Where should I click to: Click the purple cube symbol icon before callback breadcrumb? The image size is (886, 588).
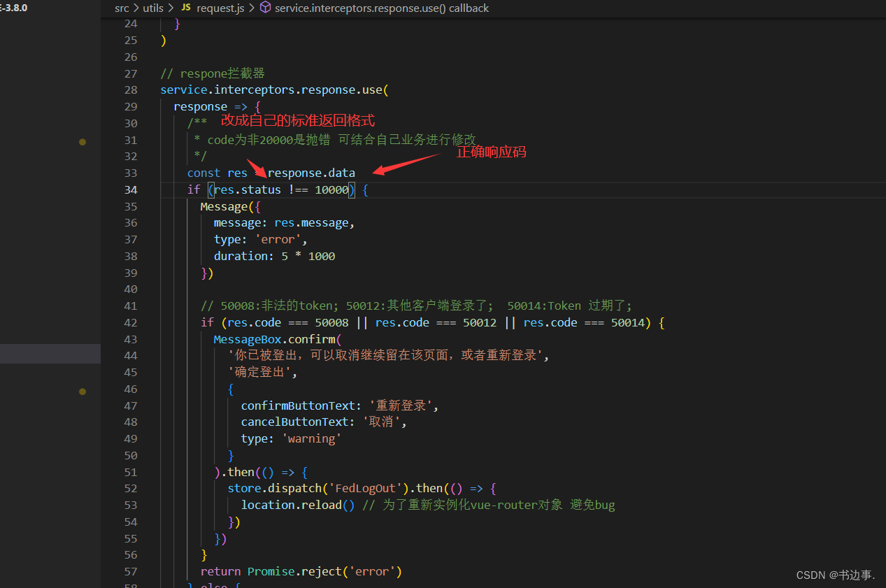pos(264,8)
